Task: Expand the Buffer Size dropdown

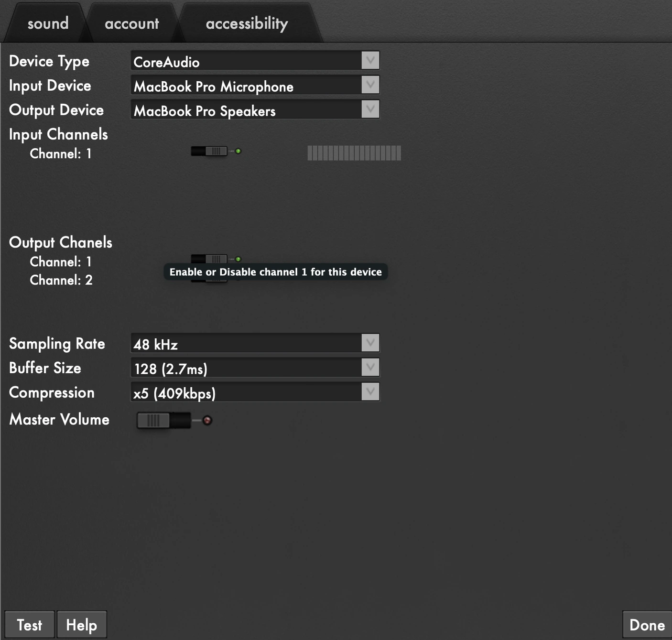Action: (x=255, y=368)
